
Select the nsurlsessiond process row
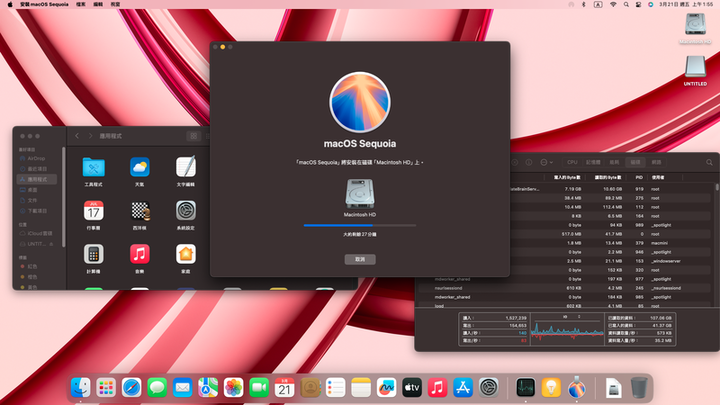point(565,288)
